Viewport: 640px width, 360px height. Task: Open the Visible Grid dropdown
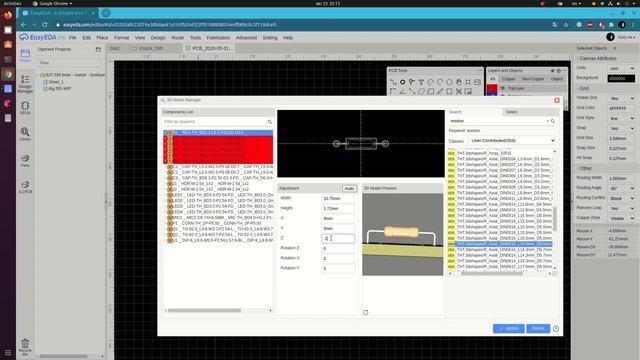(x=622, y=98)
